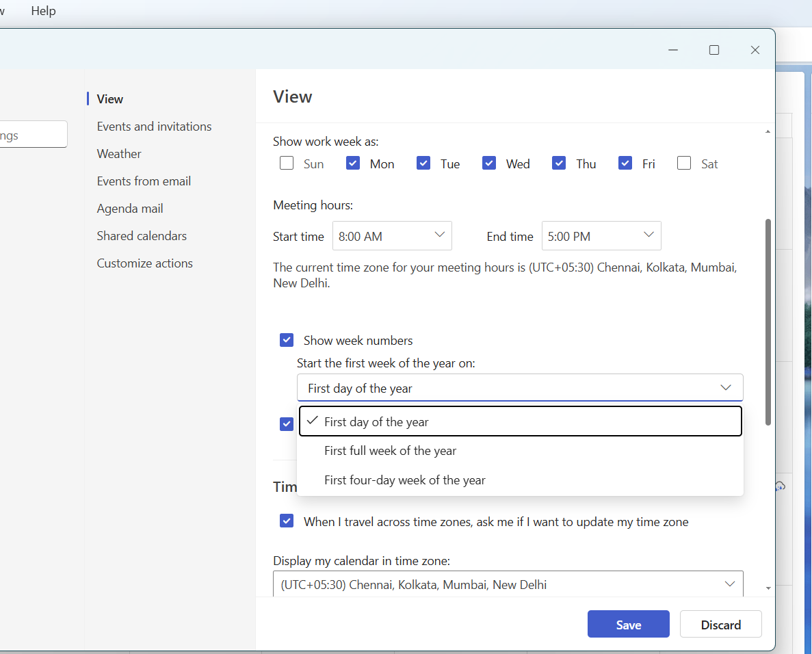This screenshot has width=812, height=654.
Task: Click the settings search field
Action: (33, 135)
